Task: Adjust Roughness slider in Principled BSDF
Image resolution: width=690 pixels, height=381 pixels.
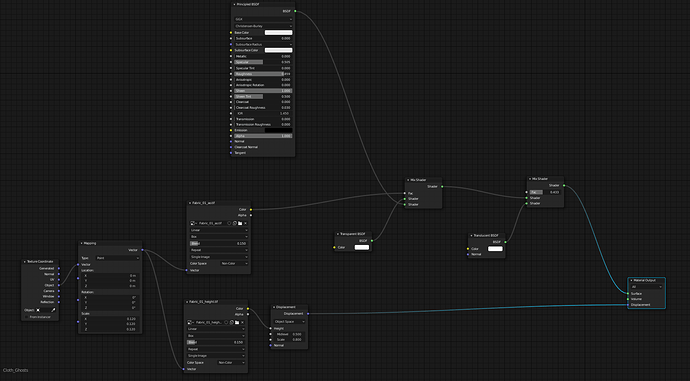Action: [x=263, y=74]
